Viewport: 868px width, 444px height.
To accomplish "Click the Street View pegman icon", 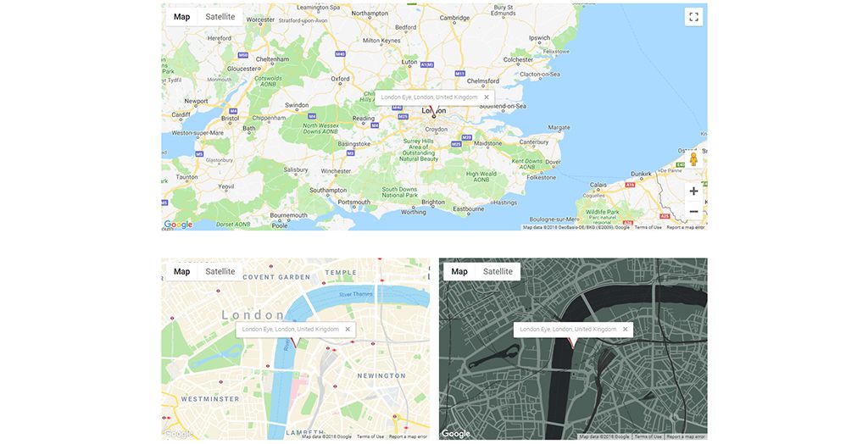I will tap(693, 159).
